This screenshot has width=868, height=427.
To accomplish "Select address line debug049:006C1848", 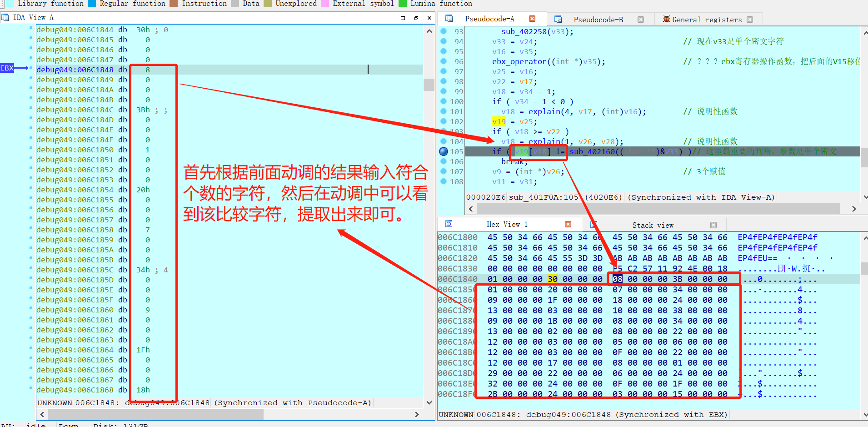I will click(x=75, y=70).
